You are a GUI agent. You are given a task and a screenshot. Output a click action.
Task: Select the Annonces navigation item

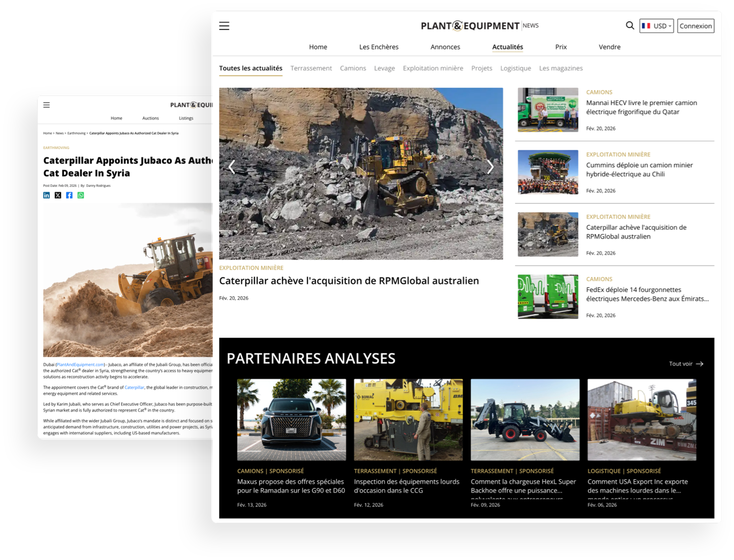[445, 47]
